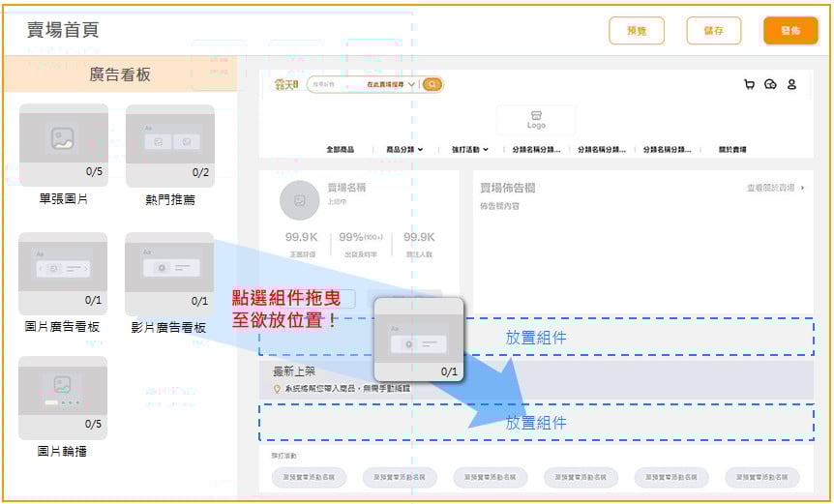This screenshot has height=504, width=834.
Task: Click the chat message bubble icon
Action: pyautogui.click(x=770, y=85)
